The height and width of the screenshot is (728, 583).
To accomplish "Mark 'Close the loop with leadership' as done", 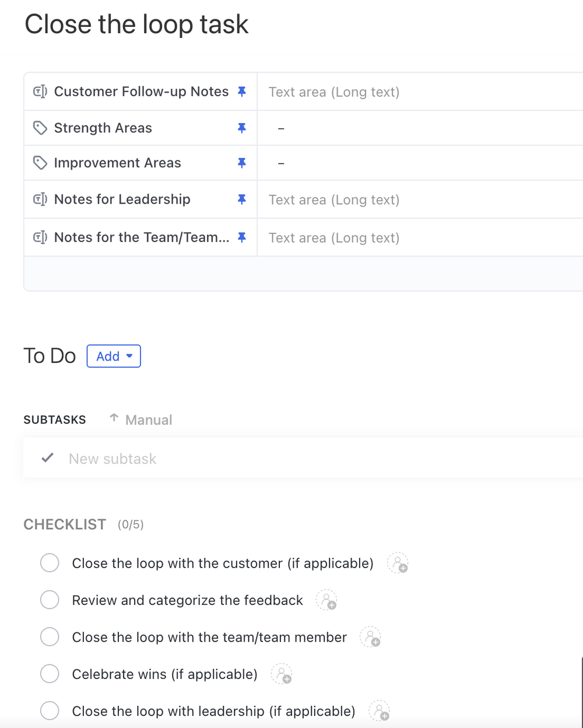I will point(50,710).
